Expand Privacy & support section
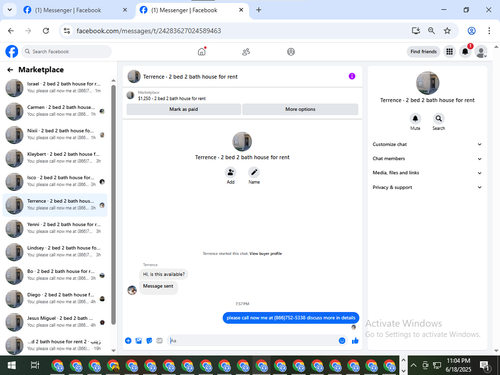 click(x=427, y=187)
